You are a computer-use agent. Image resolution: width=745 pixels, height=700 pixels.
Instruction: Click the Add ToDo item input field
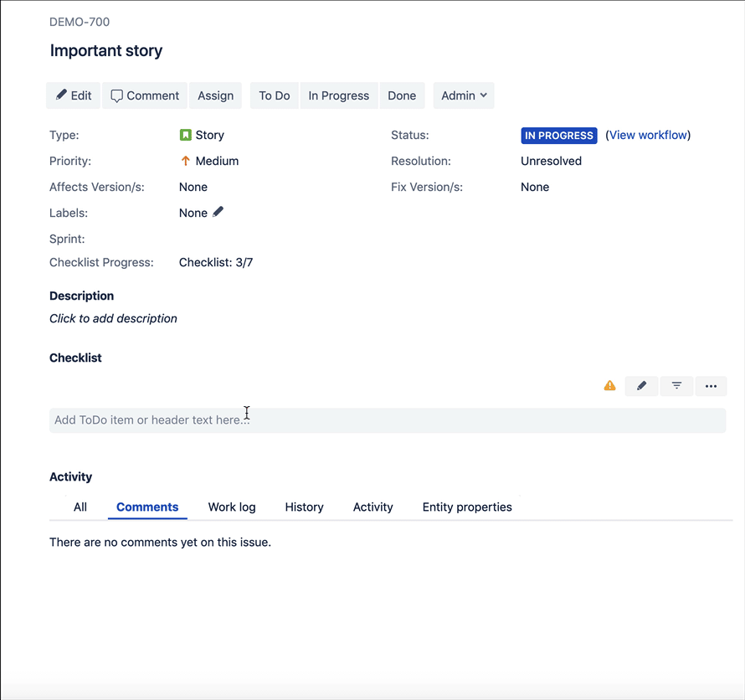click(387, 419)
